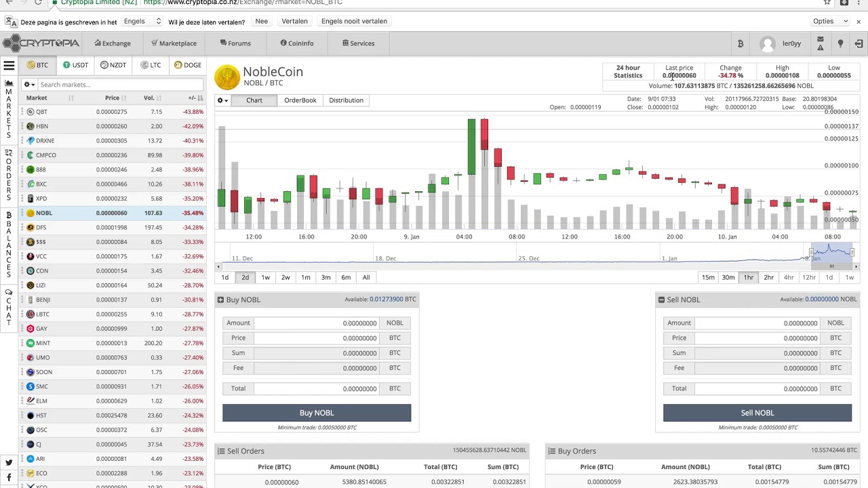Open the market search settings dropdown
This screenshot has width=868, height=488.
tap(28, 85)
